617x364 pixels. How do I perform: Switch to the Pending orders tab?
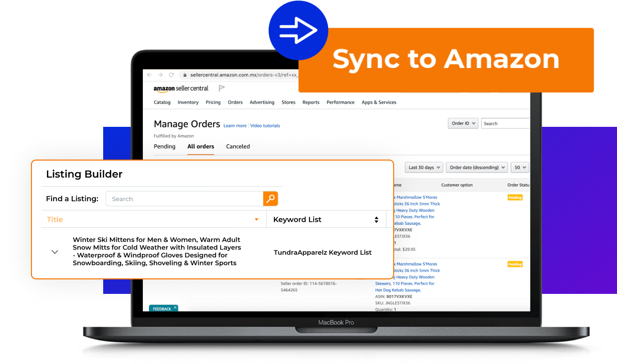pyautogui.click(x=165, y=146)
